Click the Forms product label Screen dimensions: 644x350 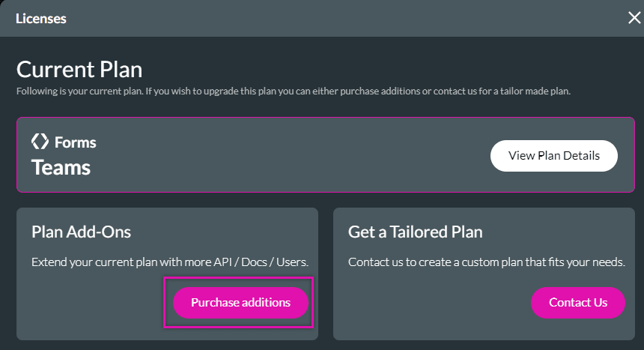click(x=75, y=142)
